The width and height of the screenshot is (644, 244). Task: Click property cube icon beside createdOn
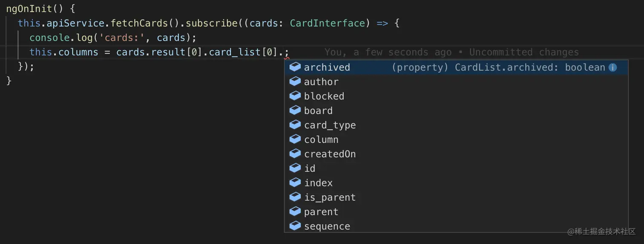coord(295,154)
